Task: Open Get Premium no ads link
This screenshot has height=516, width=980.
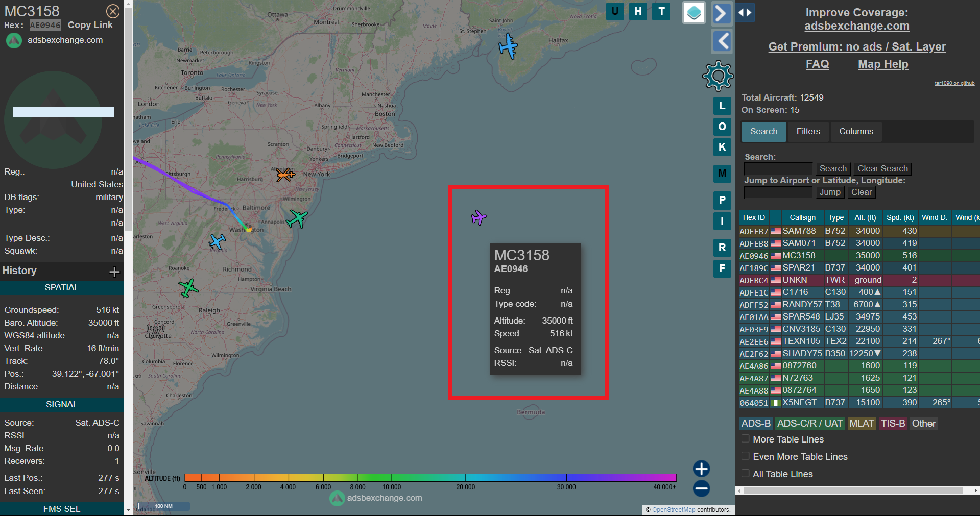Action: coord(857,47)
